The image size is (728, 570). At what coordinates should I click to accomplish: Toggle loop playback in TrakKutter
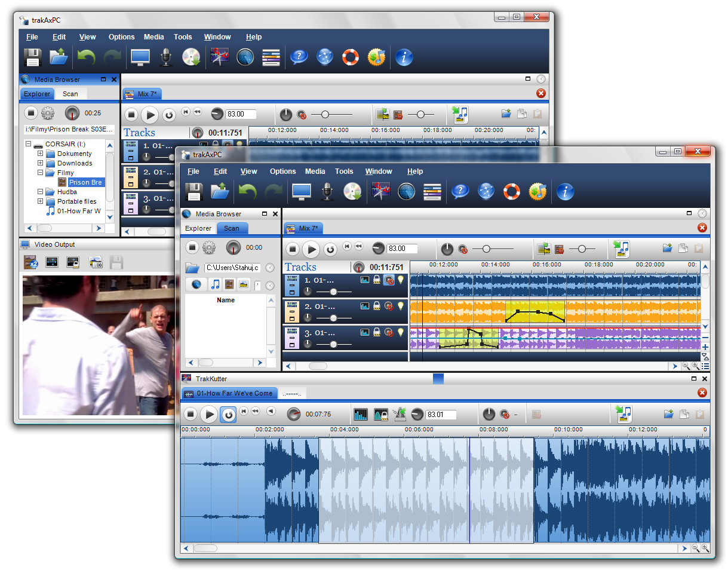[x=228, y=414]
